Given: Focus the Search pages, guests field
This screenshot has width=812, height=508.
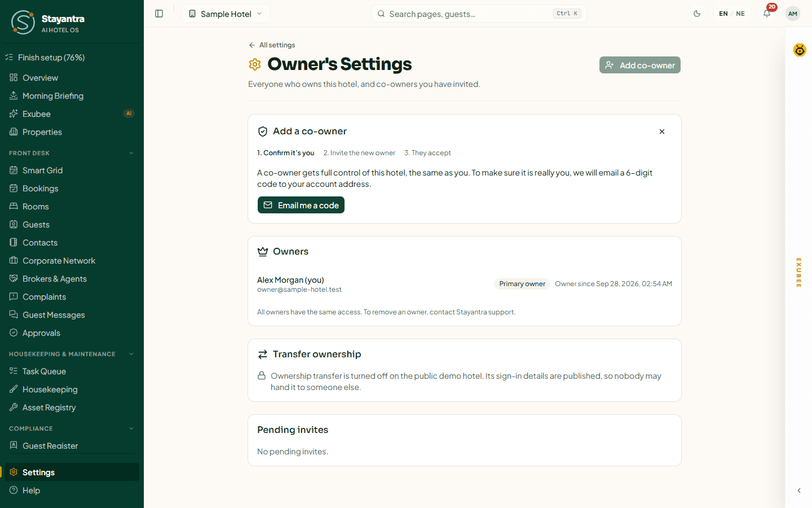Looking at the screenshot, I should click(479, 14).
